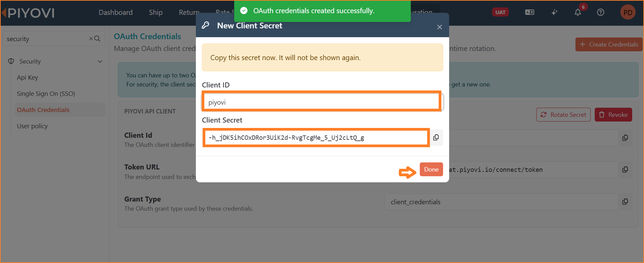Click the Done button
The width and height of the screenshot is (644, 263).
[431, 169]
